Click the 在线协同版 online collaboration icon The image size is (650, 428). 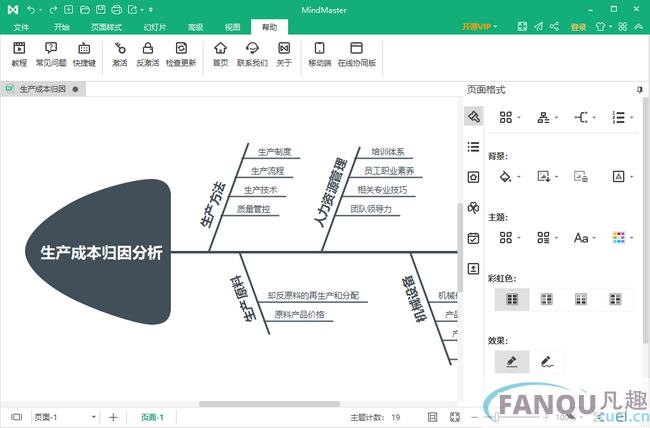click(x=356, y=54)
